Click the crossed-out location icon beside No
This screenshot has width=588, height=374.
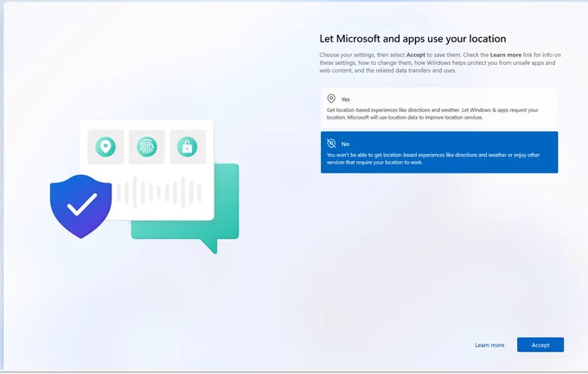click(331, 143)
